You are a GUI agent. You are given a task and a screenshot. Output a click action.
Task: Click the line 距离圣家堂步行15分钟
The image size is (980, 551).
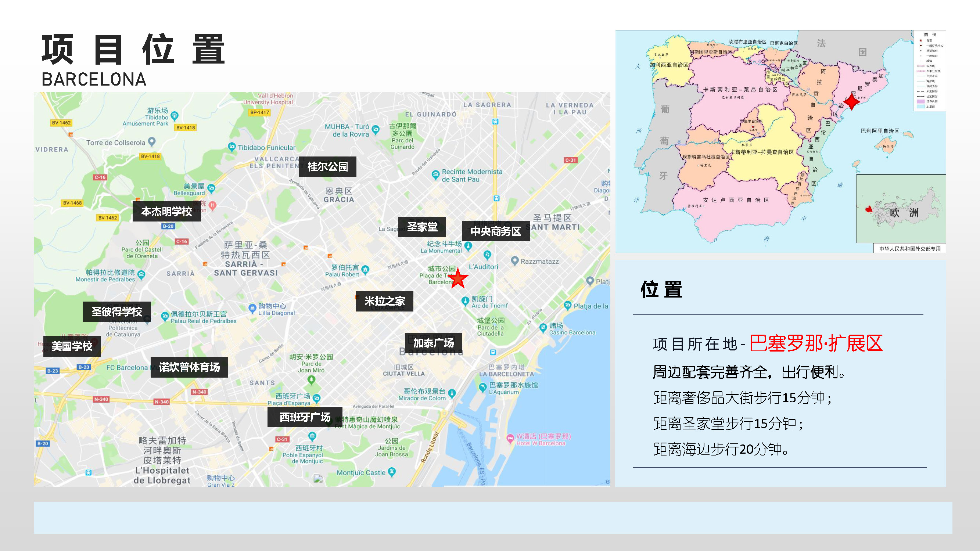click(x=728, y=424)
